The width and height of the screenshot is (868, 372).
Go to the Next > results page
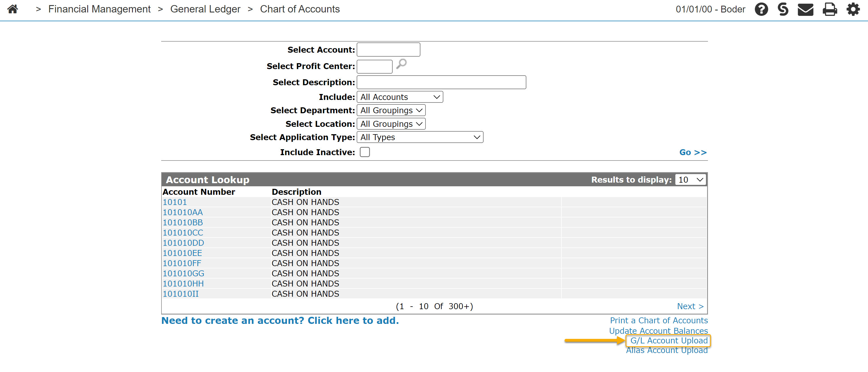[690, 306]
